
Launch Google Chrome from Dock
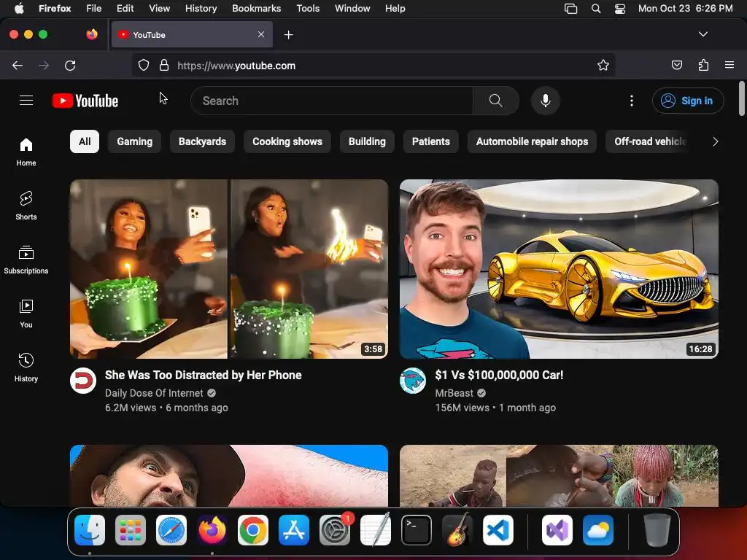pyautogui.click(x=253, y=530)
